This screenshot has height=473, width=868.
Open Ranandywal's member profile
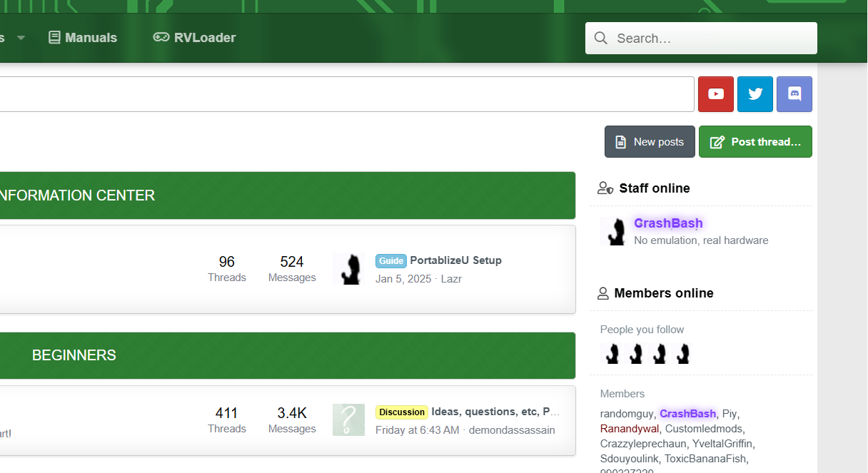tap(630, 429)
